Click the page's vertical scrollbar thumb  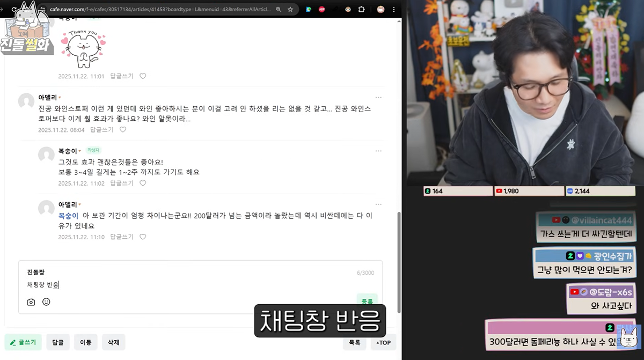[398, 262]
